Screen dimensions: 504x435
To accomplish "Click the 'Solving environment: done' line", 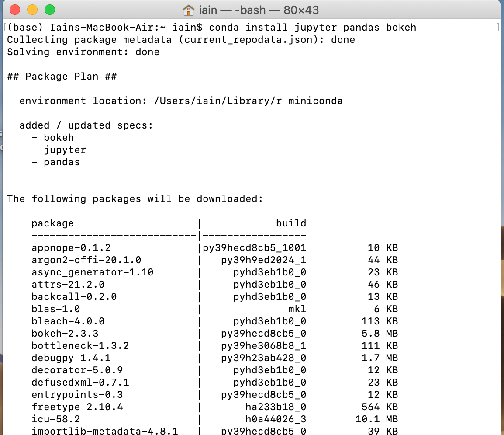I will coord(83,52).
